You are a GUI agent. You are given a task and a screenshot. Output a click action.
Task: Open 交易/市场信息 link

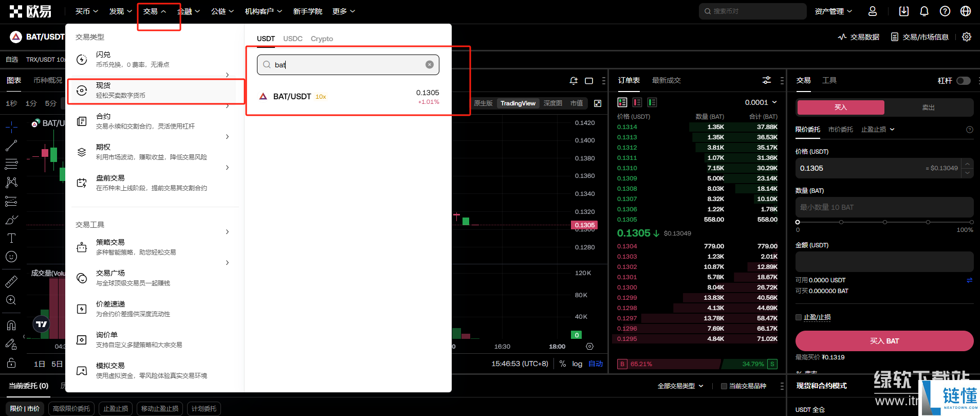919,37
